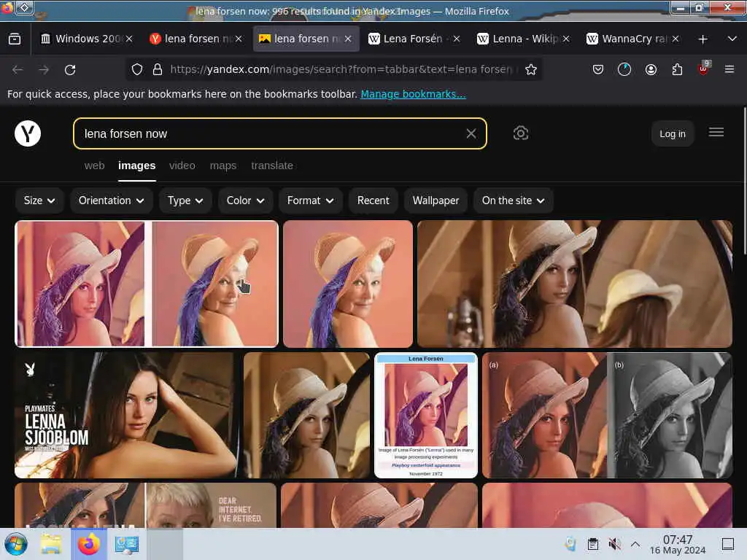
Task: Toggle the Recent filter
Action: [373, 201]
